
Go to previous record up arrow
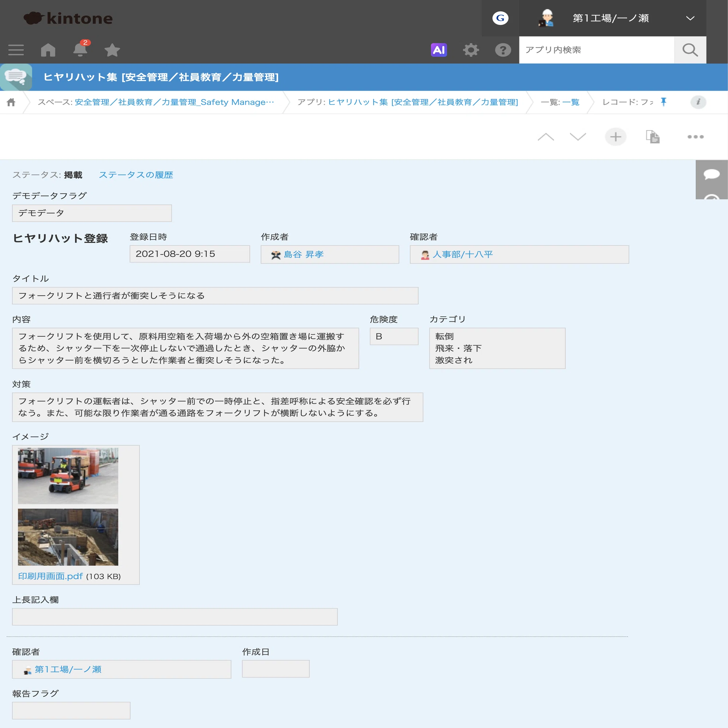coord(546,137)
